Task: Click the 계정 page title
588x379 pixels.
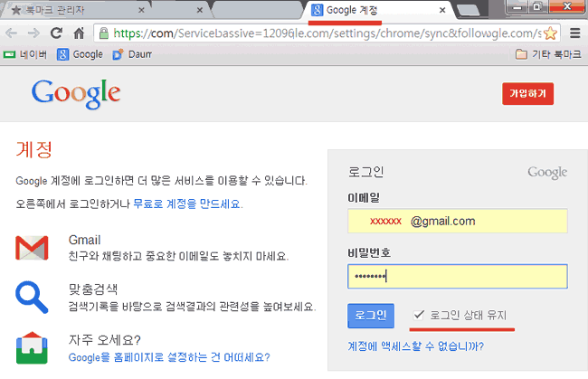Action: (x=33, y=149)
